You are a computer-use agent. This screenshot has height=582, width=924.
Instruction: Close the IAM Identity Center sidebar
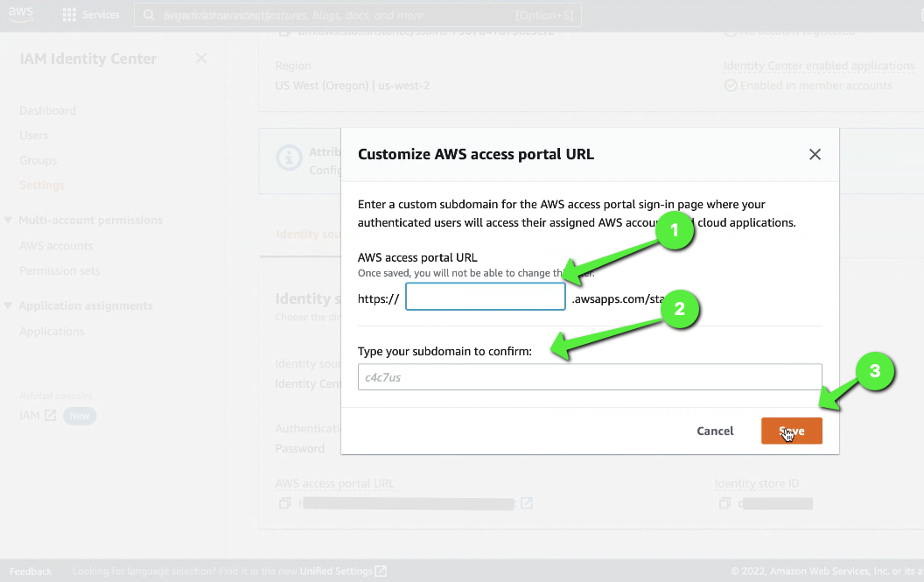click(201, 59)
